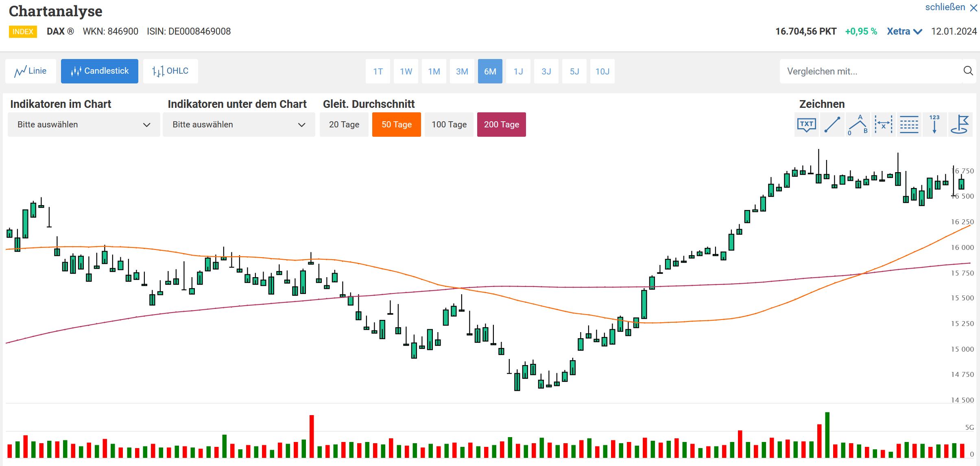This screenshot has width=980, height=466.
Task: Switch chart to Candlestick view
Action: pos(100,71)
